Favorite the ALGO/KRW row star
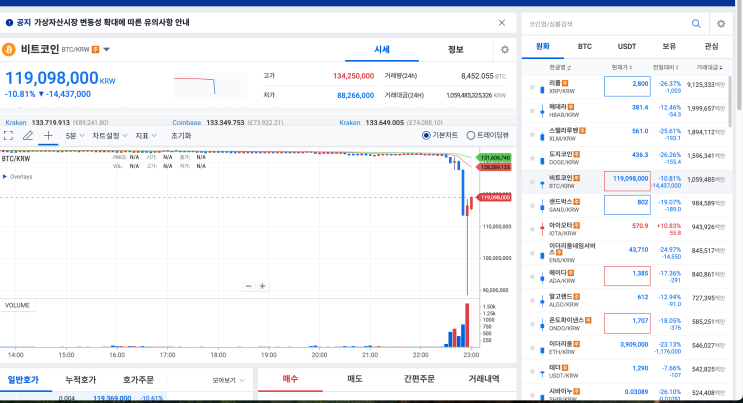 (532, 301)
